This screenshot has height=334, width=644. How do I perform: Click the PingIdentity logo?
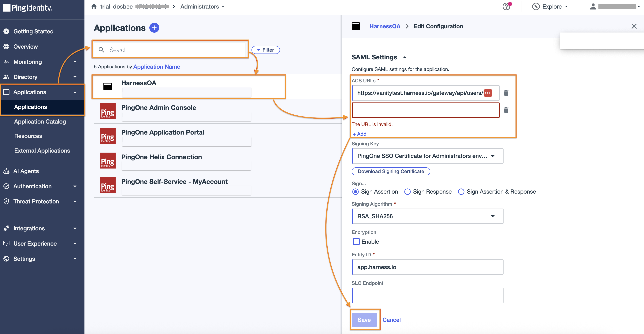[x=28, y=8]
